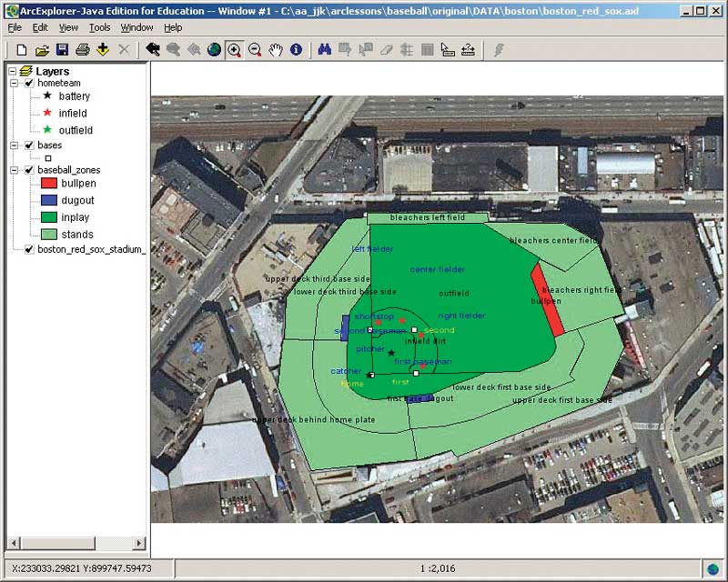728x582 pixels.
Task: Open the Help menu
Action: coord(173,28)
